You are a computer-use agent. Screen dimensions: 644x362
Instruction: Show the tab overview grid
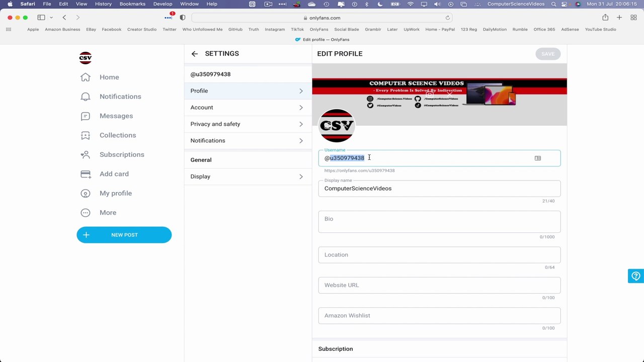633,18
